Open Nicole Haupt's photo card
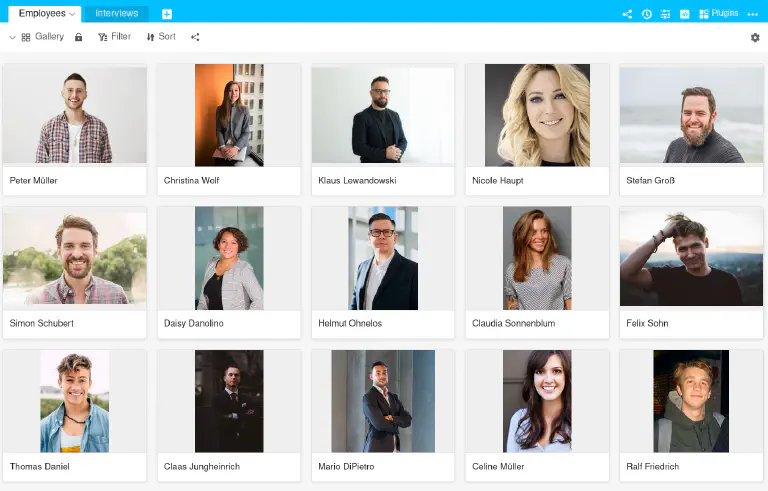This screenshot has height=491, width=768. pos(537,115)
